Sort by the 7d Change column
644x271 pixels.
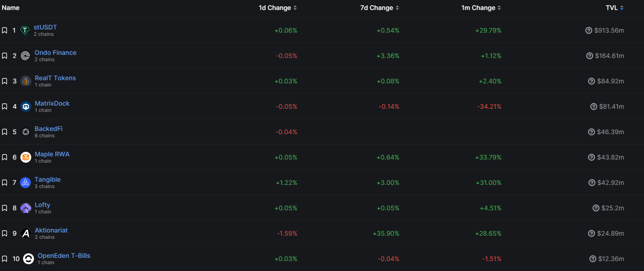[x=380, y=8]
